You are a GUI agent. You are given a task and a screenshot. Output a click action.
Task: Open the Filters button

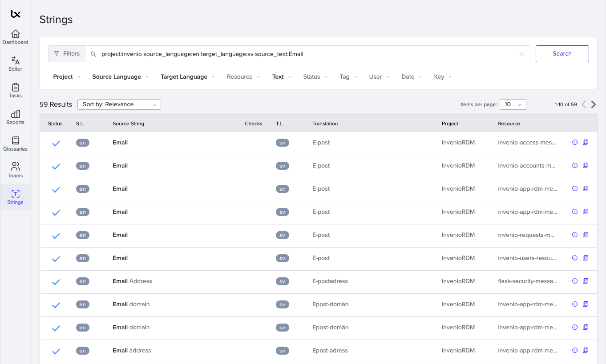pyautogui.click(x=67, y=54)
